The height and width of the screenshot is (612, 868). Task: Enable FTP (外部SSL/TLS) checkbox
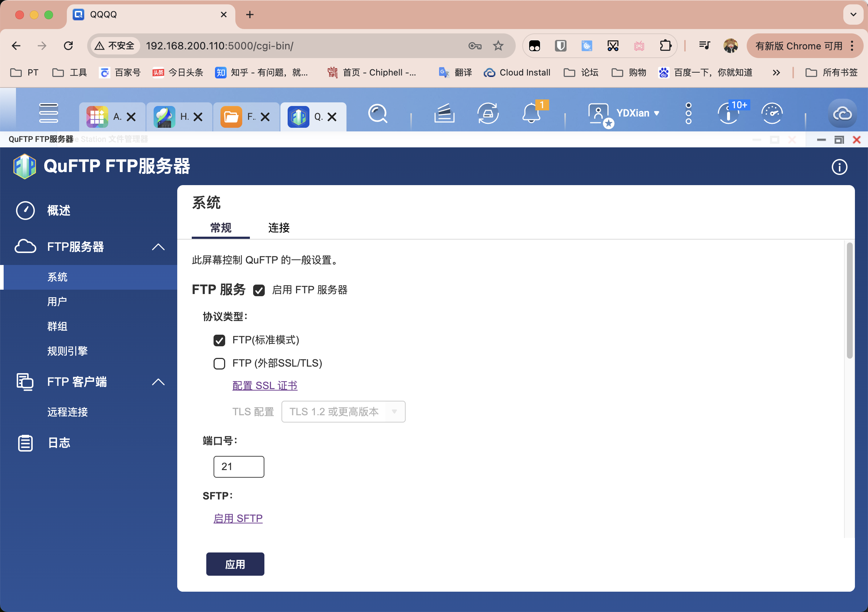[x=219, y=363]
